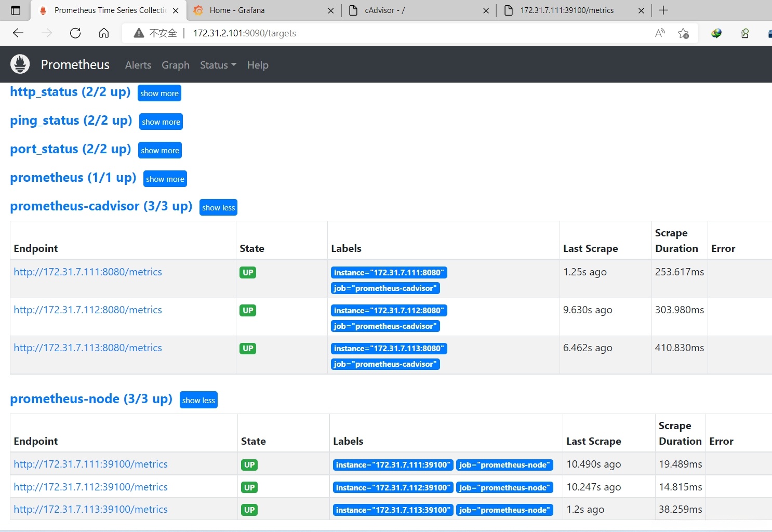
Task: Open a new browser tab with plus icon
Action: (x=663, y=10)
